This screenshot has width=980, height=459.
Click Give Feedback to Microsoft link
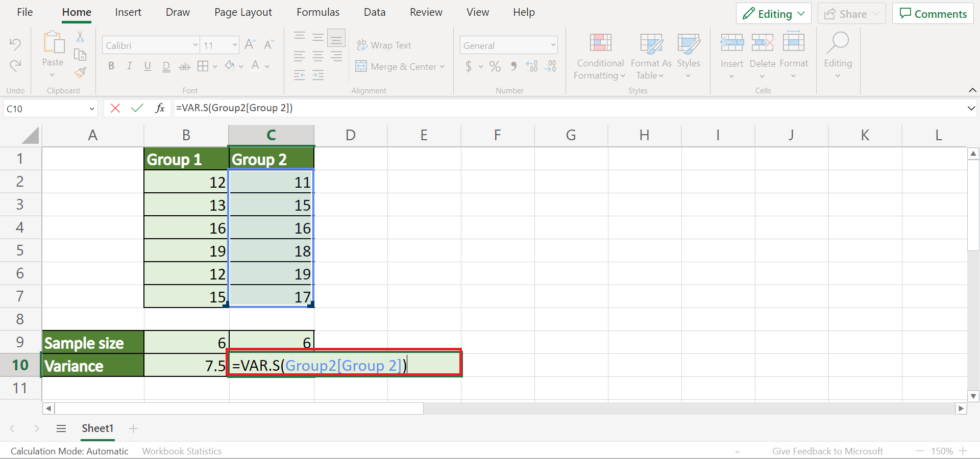827,451
